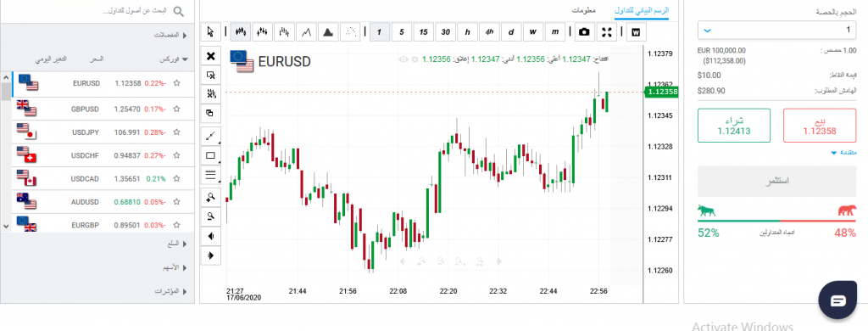The height and width of the screenshot is (331, 868).
Task: Zoom in on the chart with magnifier
Action: coord(210,197)
